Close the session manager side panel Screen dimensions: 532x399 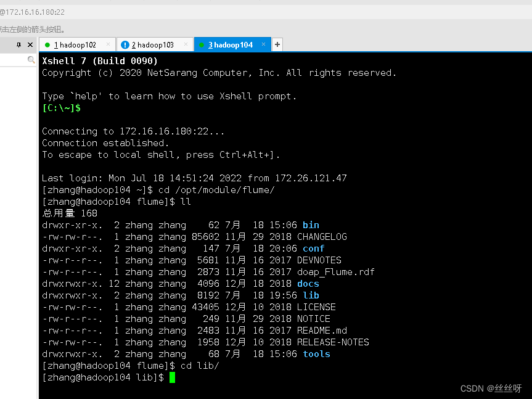30,45
